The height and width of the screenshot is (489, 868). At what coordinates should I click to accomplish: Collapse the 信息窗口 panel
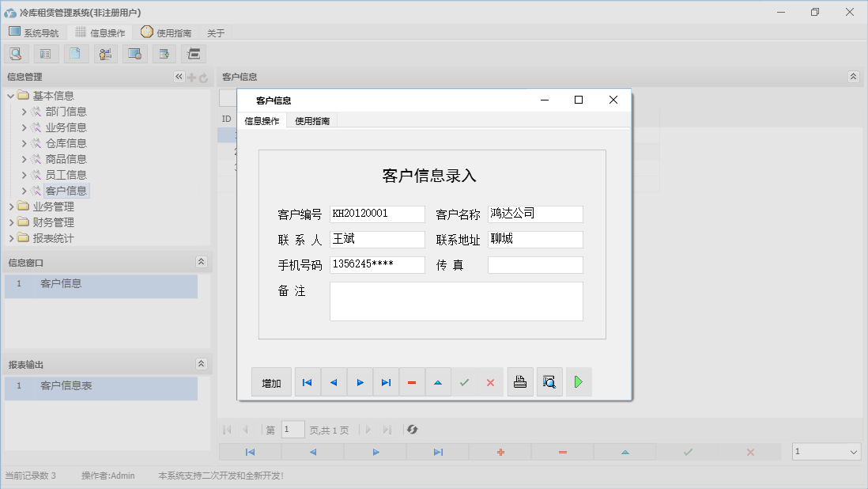(x=202, y=262)
